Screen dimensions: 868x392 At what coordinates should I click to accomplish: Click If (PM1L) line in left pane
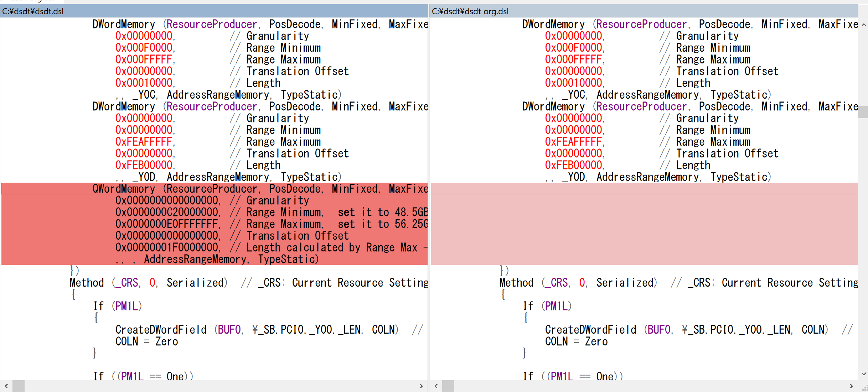[x=118, y=306]
